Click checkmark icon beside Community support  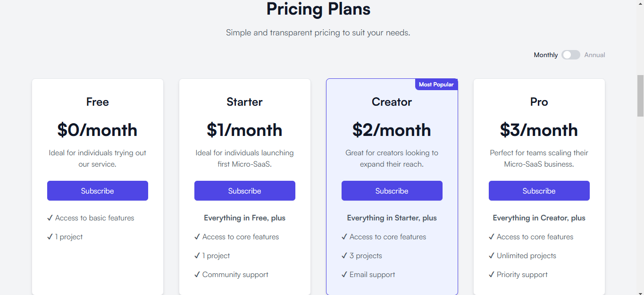click(x=197, y=275)
